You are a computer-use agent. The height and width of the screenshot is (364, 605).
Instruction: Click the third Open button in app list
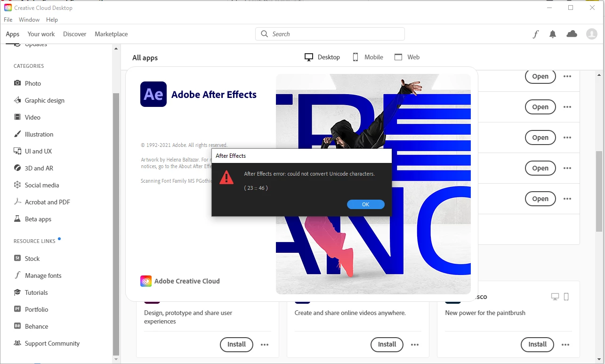pyautogui.click(x=540, y=138)
